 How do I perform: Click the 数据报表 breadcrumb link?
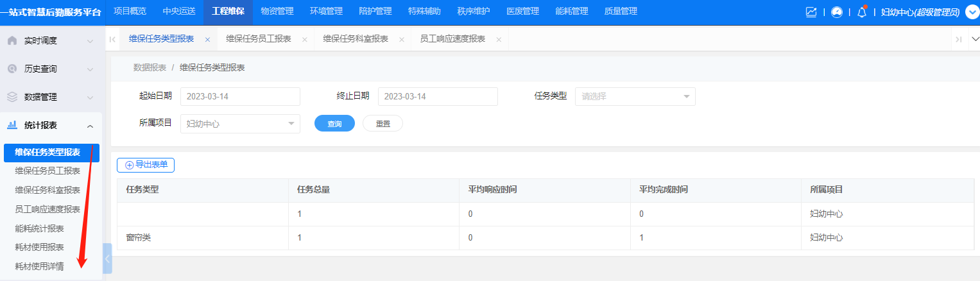[150, 67]
